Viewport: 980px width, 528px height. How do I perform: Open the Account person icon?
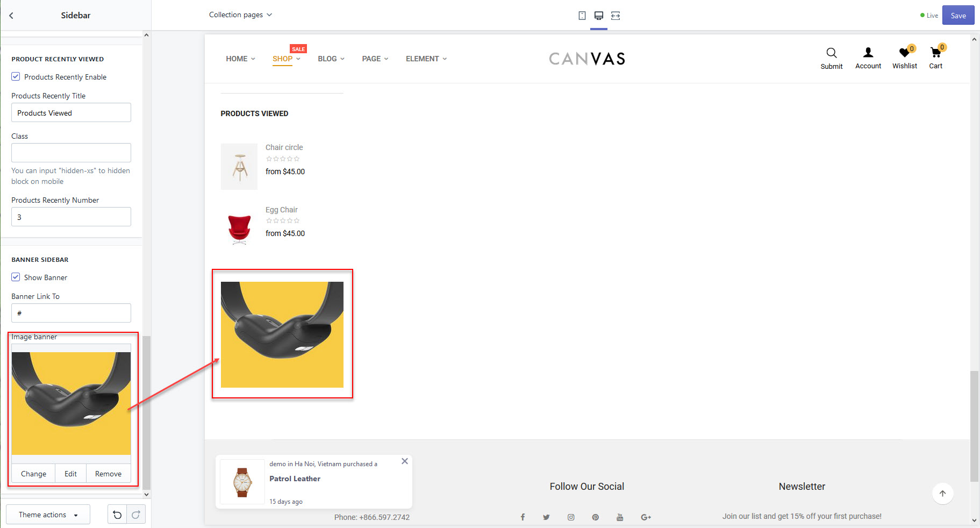[x=868, y=52]
